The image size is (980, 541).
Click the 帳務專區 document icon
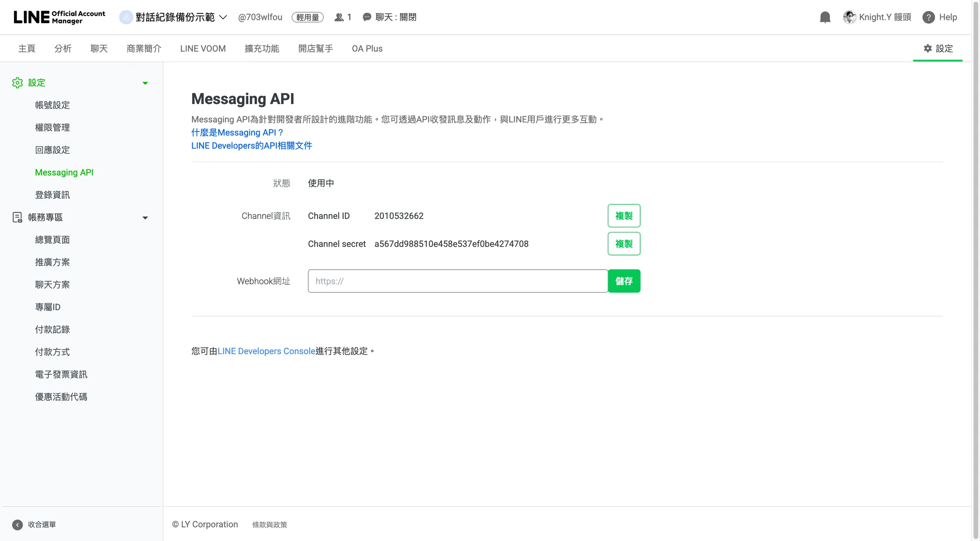[17, 217]
